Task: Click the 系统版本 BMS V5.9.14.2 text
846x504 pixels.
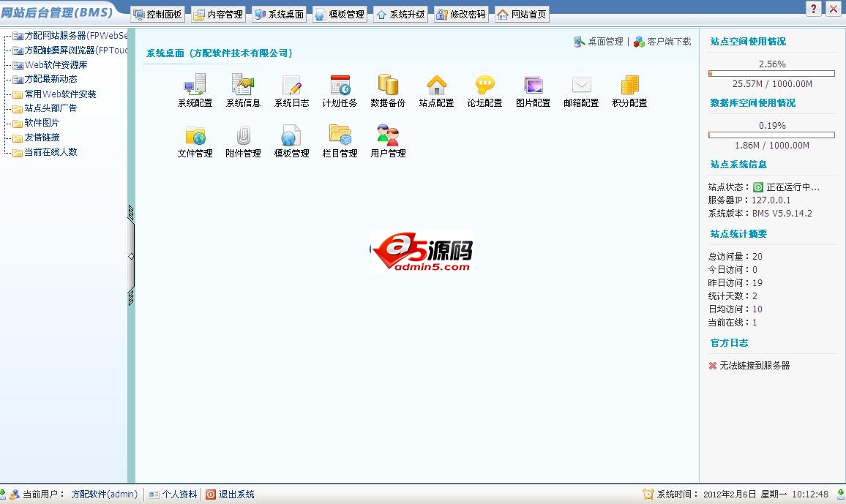Action: coord(760,214)
